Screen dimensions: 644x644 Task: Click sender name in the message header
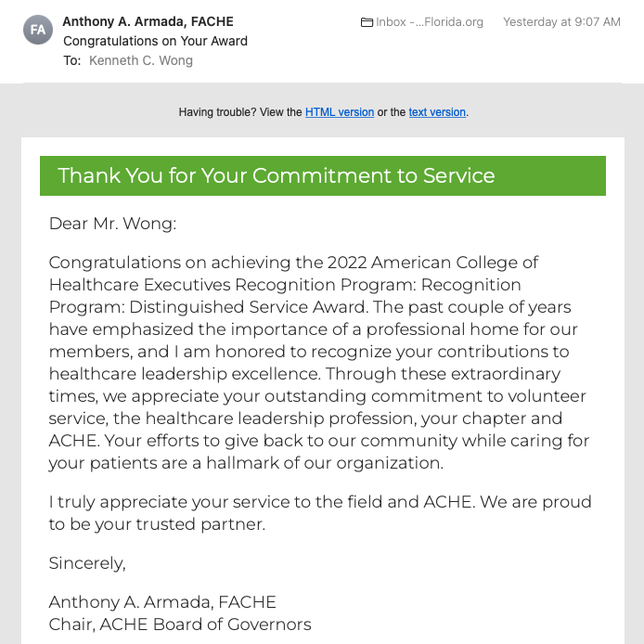click(148, 21)
